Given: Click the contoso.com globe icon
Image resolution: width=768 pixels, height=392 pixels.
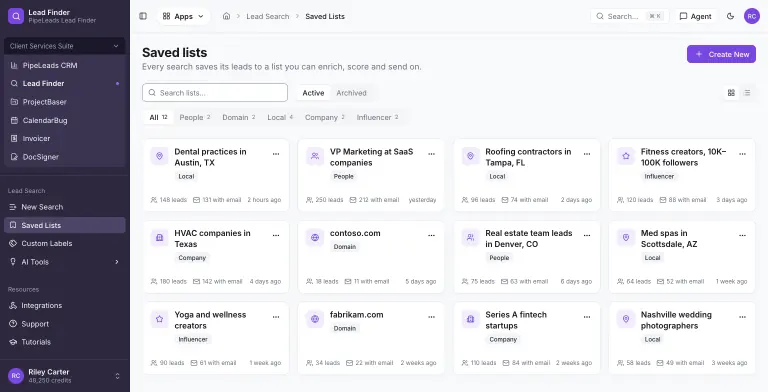Looking at the screenshot, I should click(315, 238).
